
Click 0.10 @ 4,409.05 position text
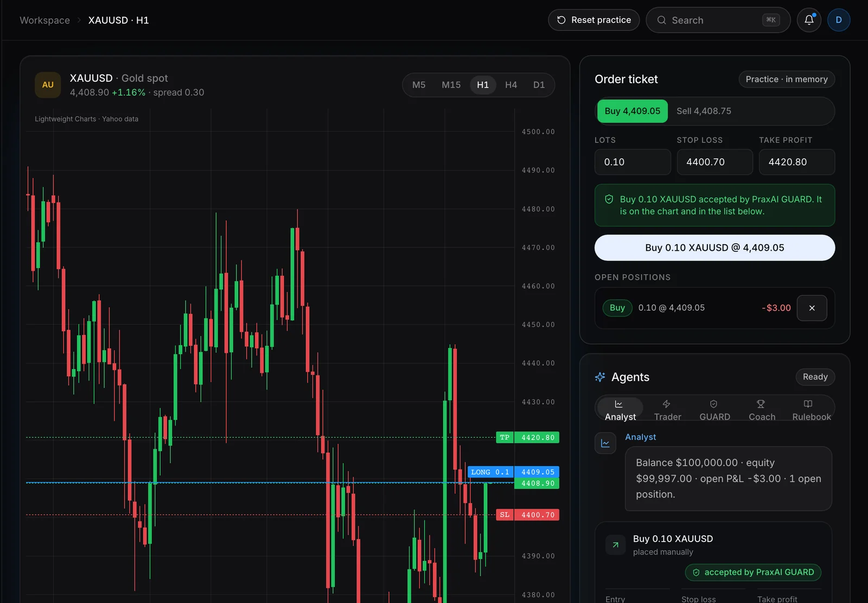coord(671,308)
